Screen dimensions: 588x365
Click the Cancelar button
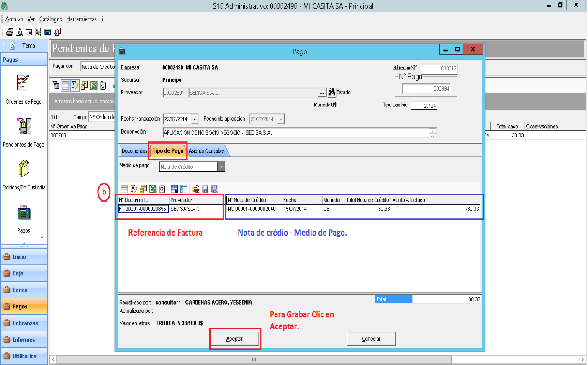(371, 339)
